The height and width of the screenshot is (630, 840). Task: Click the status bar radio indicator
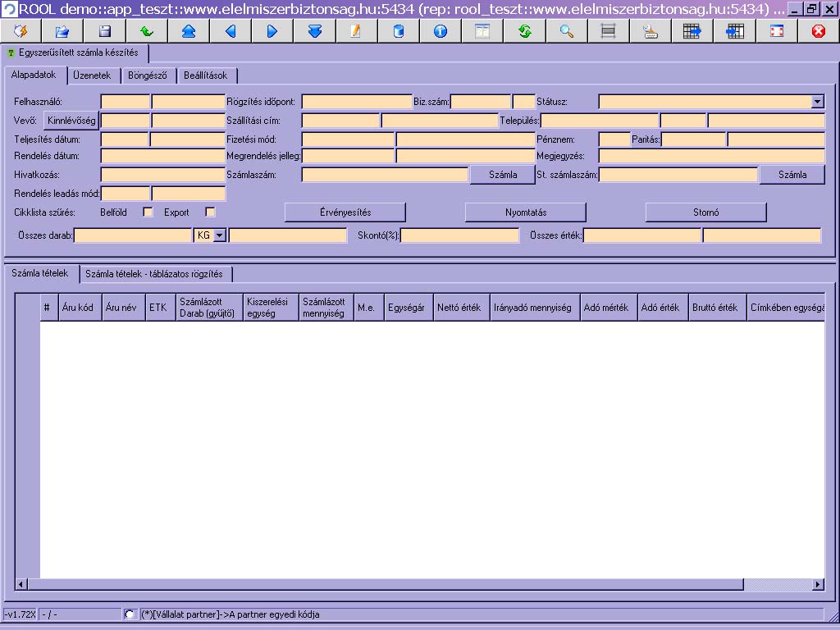click(x=130, y=614)
